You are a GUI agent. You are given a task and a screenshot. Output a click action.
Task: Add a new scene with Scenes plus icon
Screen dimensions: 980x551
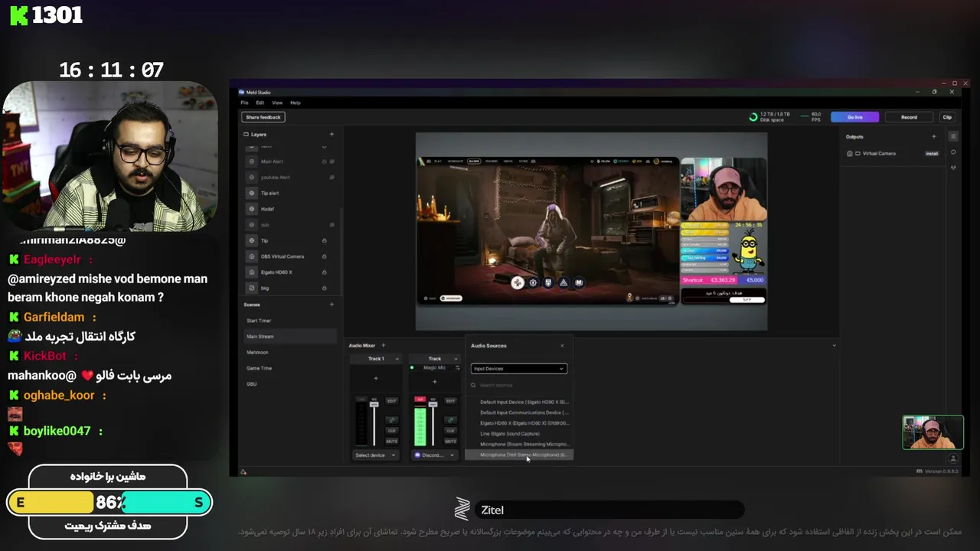click(332, 305)
